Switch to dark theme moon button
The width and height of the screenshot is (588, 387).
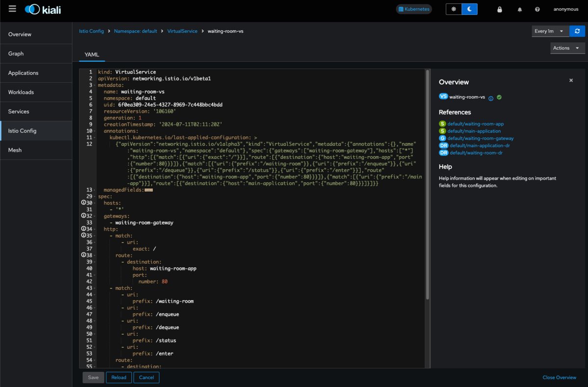(469, 9)
